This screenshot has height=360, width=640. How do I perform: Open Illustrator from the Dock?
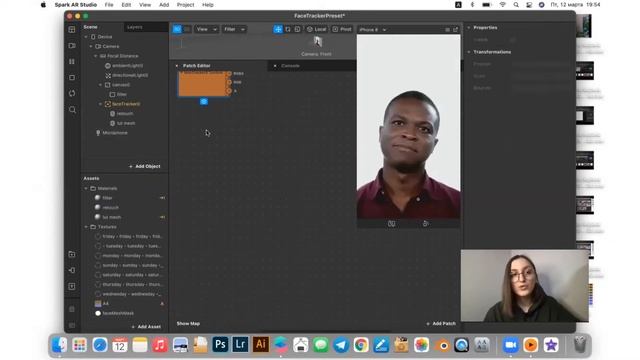(260, 344)
